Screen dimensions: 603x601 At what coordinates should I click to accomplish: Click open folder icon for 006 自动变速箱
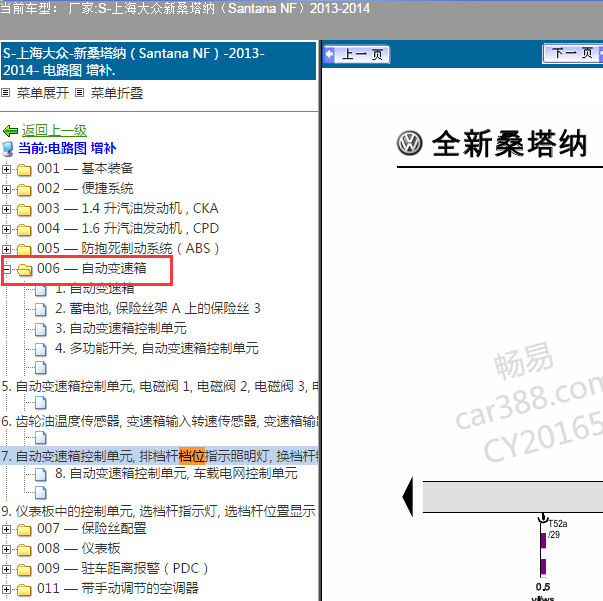25,269
